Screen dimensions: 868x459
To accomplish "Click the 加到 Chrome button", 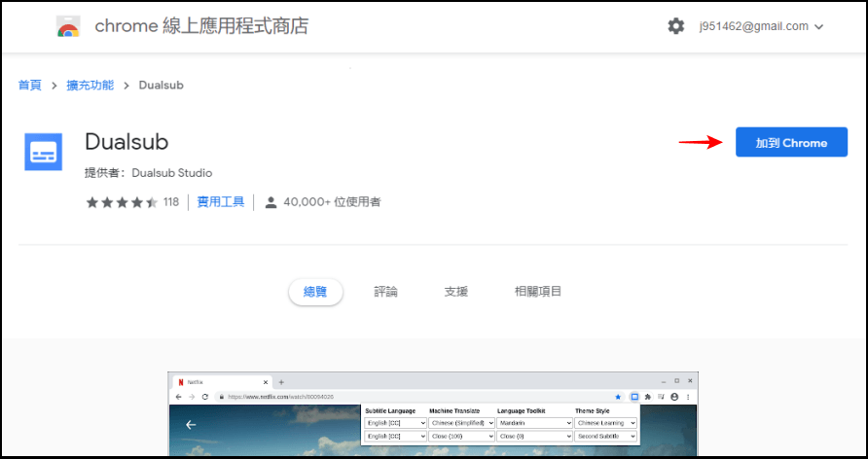I will 791,142.
